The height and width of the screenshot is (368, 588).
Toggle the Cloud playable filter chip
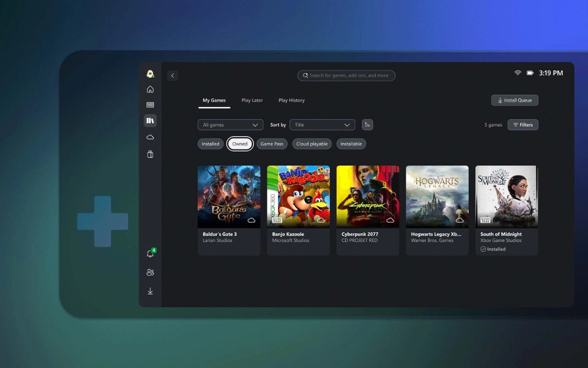click(x=312, y=144)
